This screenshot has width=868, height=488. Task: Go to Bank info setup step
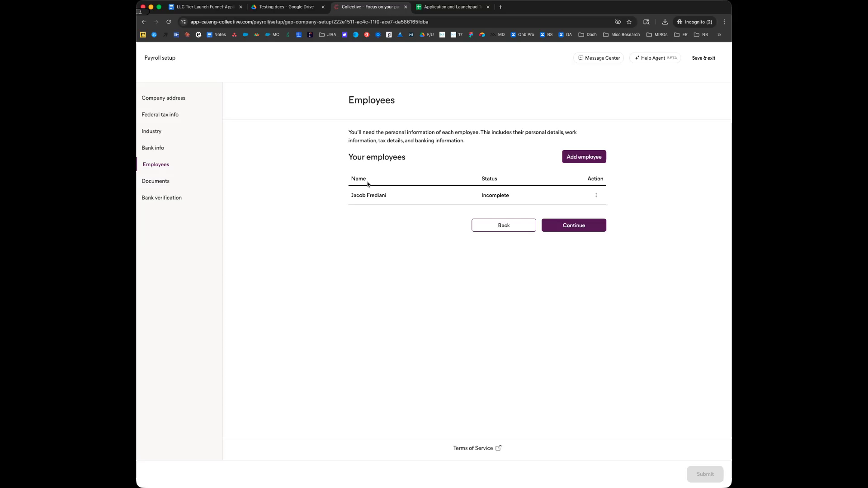click(x=153, y=148)
